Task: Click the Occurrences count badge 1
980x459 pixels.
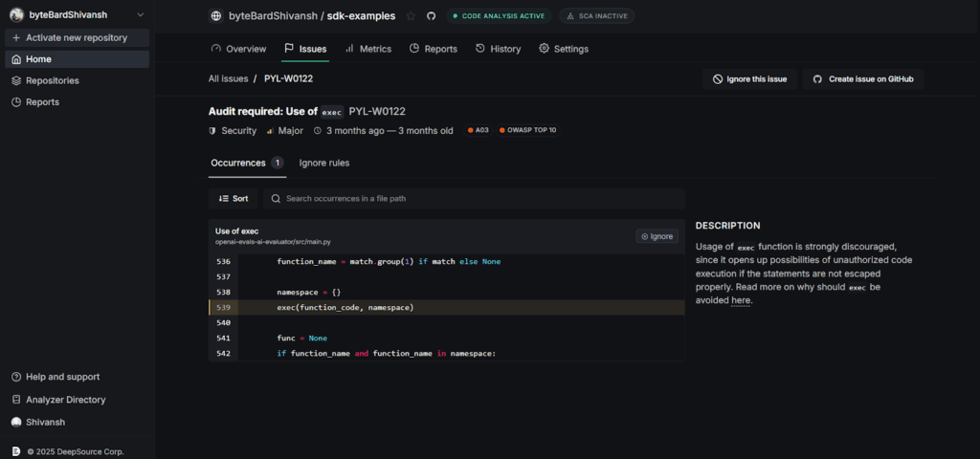Action: point(278,163)
